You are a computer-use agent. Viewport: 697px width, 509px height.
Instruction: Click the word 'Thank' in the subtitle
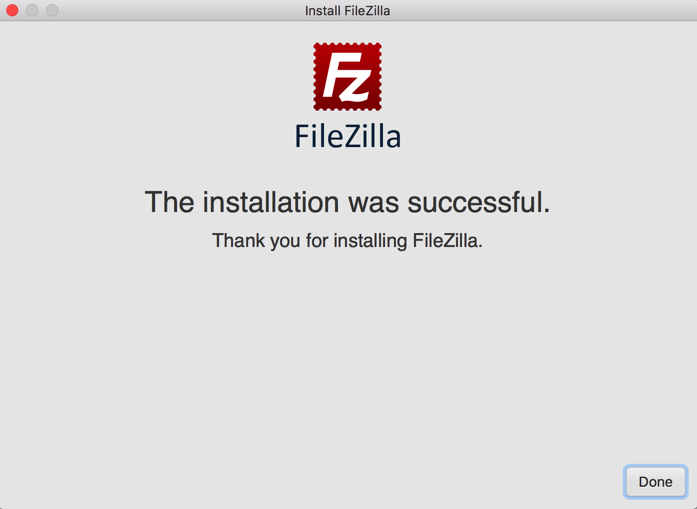(x=238, y=240)
